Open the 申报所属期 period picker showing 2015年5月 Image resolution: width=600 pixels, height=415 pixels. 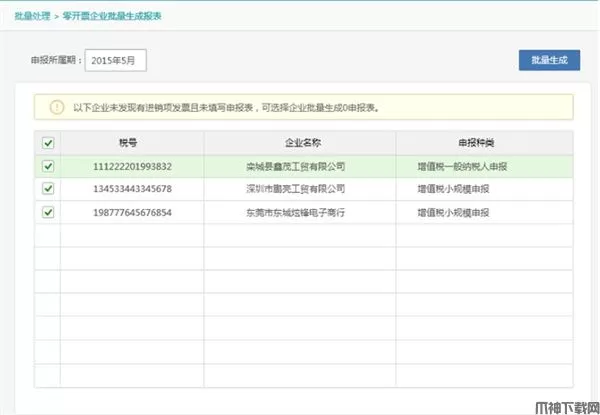[x=116, y=61]
